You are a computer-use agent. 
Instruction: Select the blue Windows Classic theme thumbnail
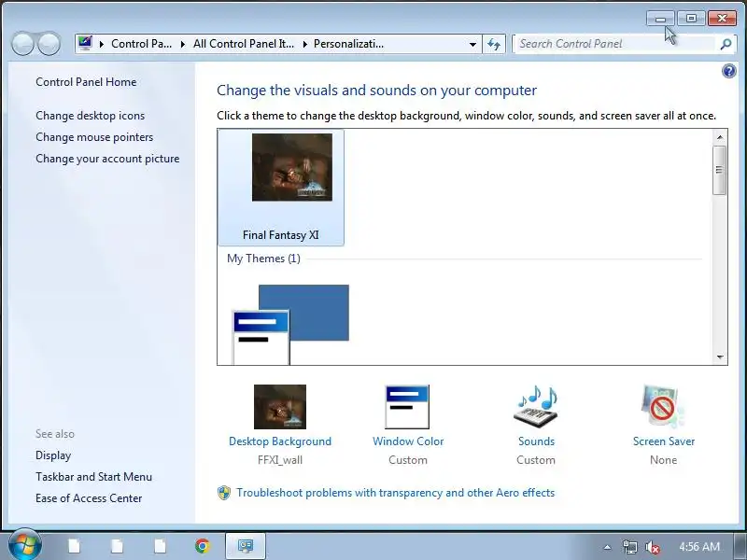[x=290, y=324]
